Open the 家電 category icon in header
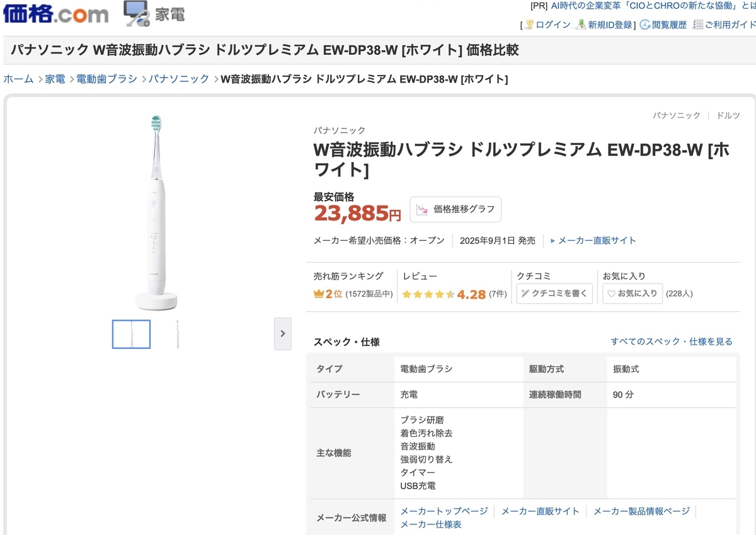This screenshot has height=535, width=756. [136, 13]
